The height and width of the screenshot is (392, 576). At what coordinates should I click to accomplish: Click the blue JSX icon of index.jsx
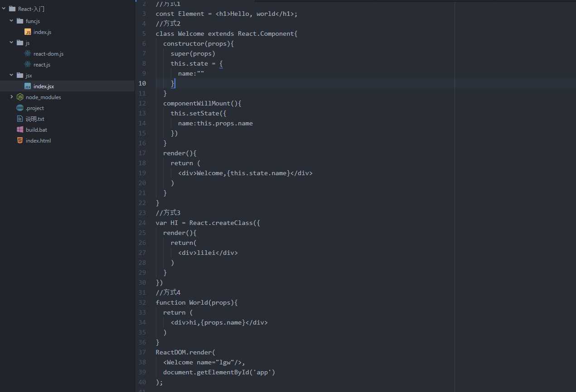pyautogui.click(x=28, y=86)
